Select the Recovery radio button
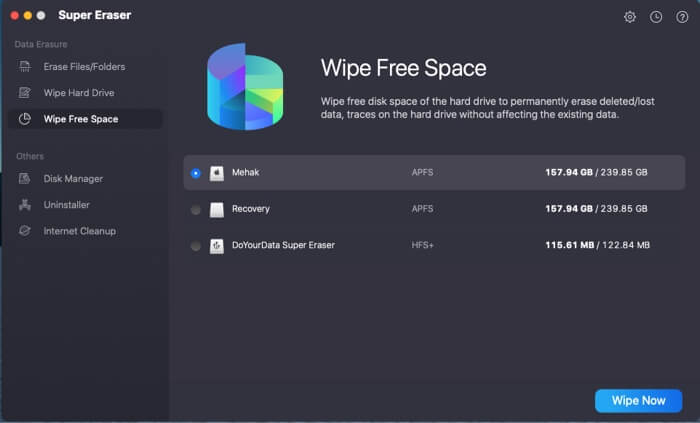 point(196,210)
